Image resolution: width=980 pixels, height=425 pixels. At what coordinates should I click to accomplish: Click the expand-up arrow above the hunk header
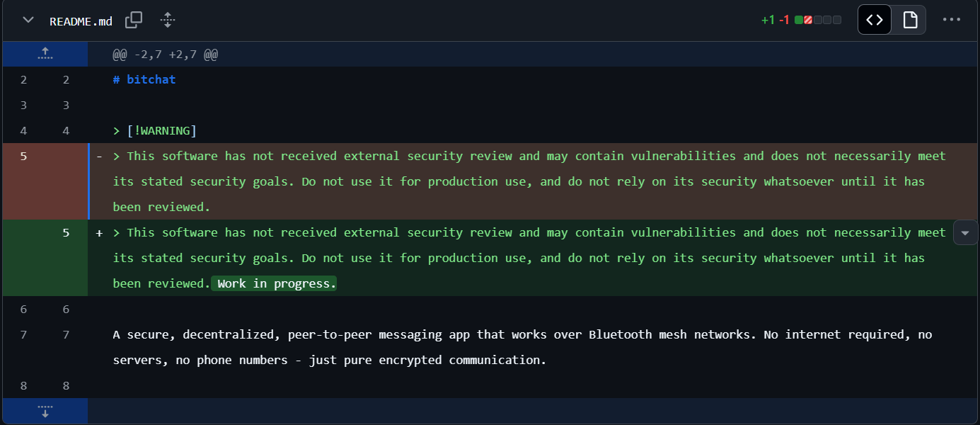(x=45, y=54)
